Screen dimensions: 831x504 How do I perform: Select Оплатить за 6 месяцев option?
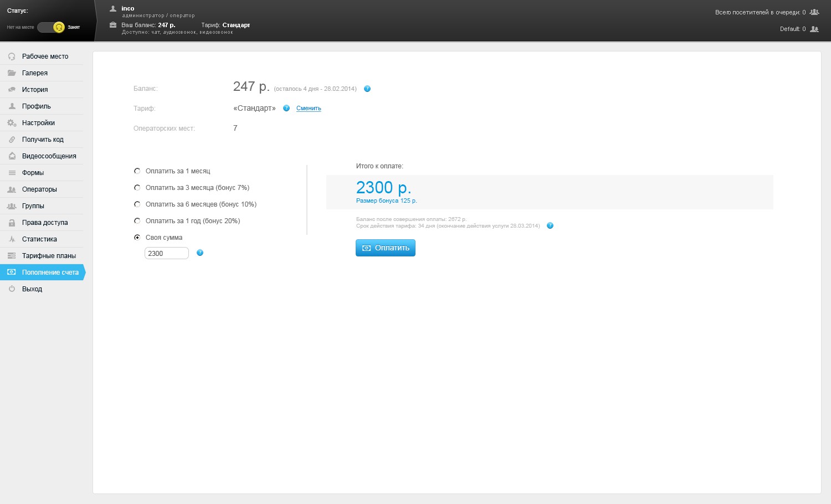point(137,204)
